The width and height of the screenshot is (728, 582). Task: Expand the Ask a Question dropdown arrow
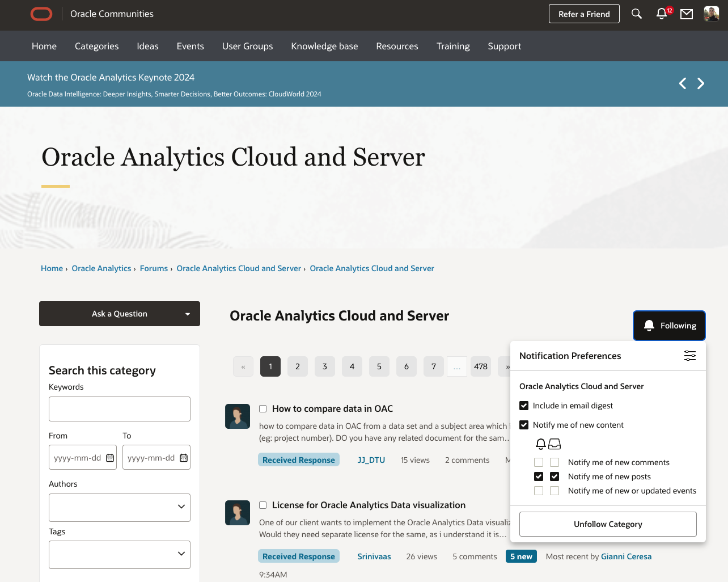pyautogui.click(x=188, y=314)
